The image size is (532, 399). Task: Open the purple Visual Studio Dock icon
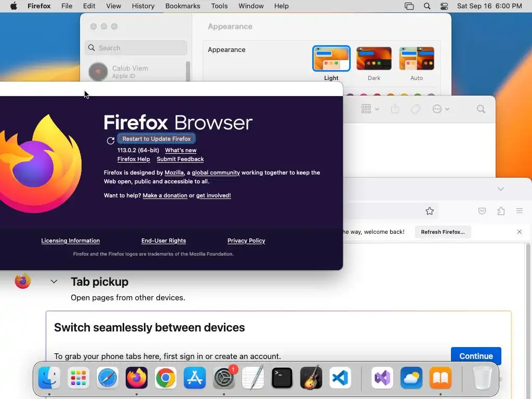382,378
